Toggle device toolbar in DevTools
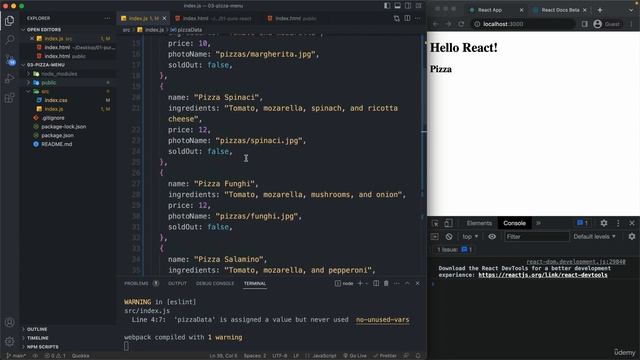The image size is (640, 360). click(448, 223)
